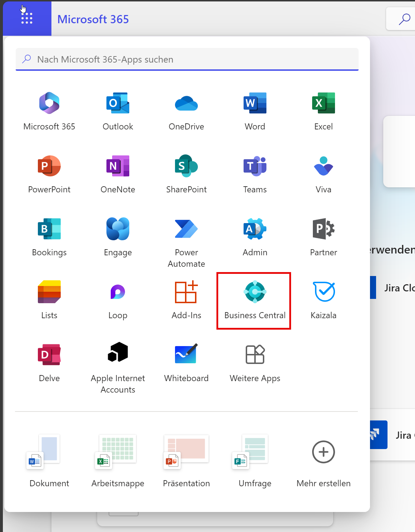Open the Outlook app

pos(117,111)
